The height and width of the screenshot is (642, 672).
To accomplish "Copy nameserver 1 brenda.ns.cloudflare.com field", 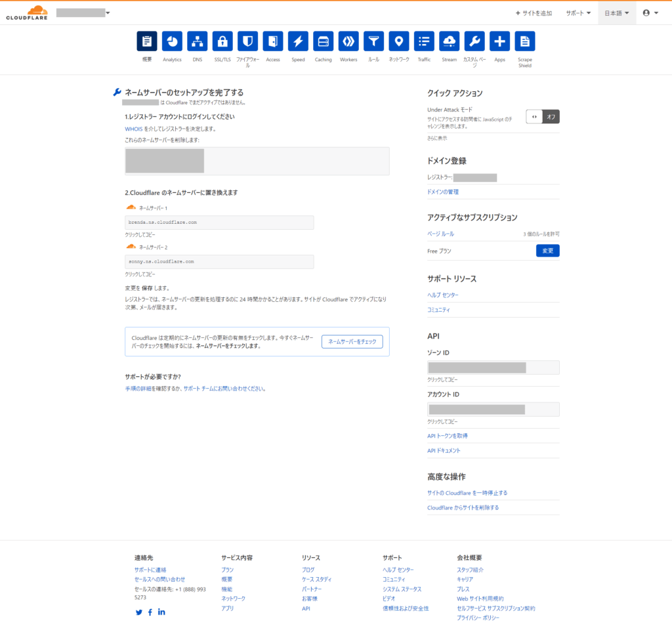I will pos(219,223).
